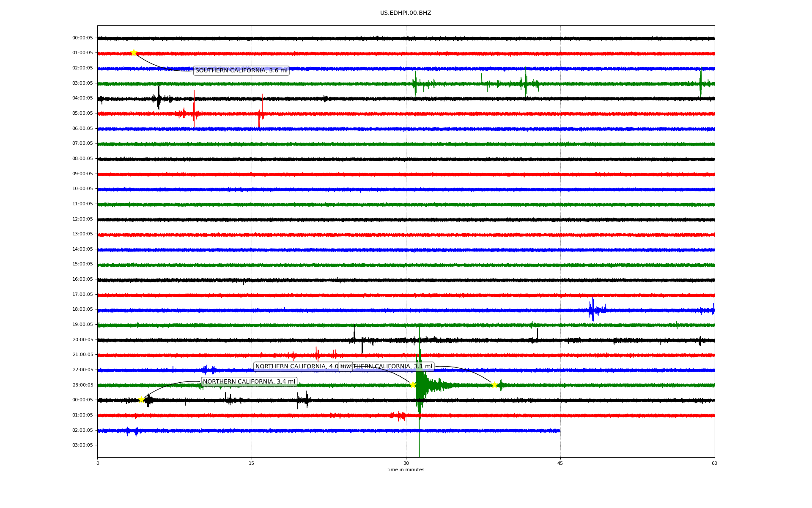Click the yellow star on the black trace

141,400
